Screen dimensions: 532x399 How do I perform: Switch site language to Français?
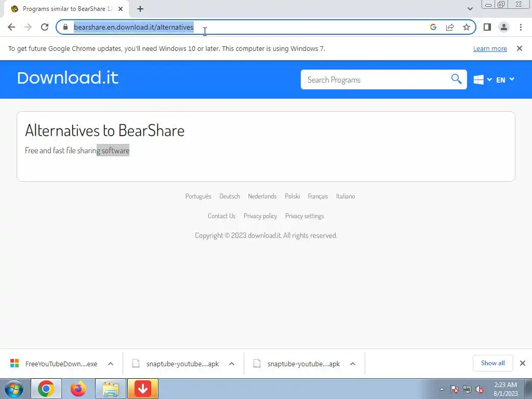[317, 196]
